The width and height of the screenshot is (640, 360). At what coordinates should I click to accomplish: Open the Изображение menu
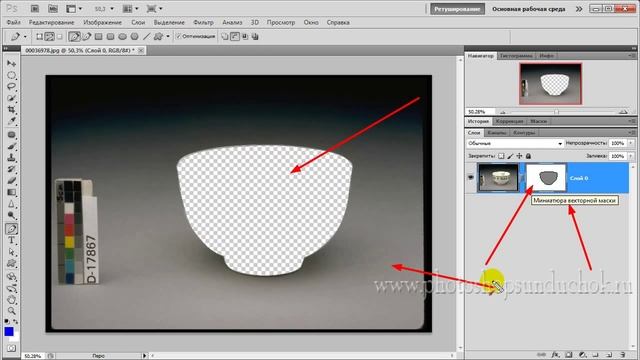pos(102,22)
